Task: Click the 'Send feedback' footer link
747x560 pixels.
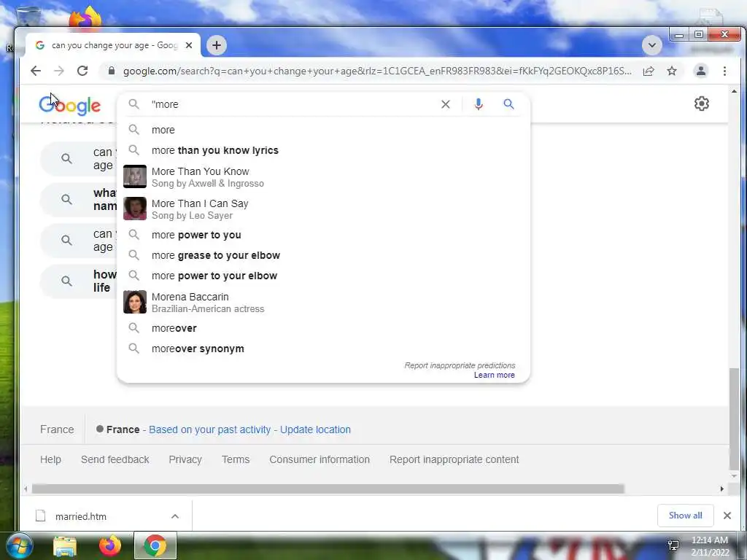Action: coord(115,459)
